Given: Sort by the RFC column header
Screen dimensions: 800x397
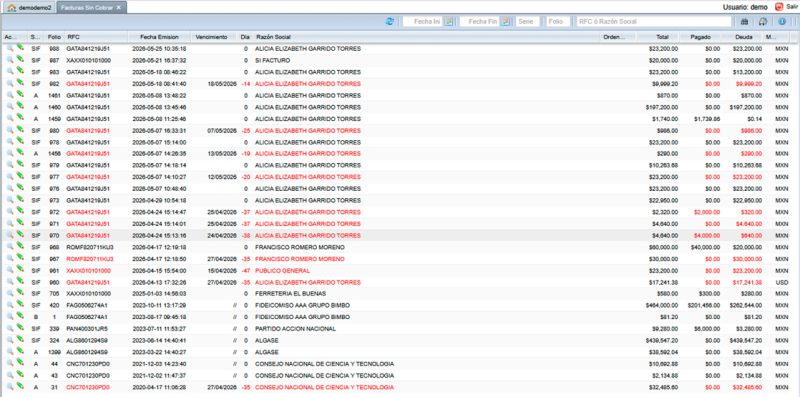Looking at the screenshot, I should coord(95,37).
